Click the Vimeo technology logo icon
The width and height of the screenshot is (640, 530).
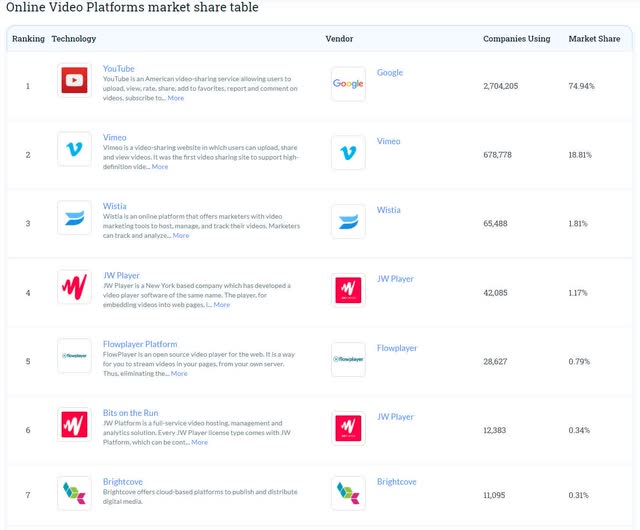click(x=74, y=149)
